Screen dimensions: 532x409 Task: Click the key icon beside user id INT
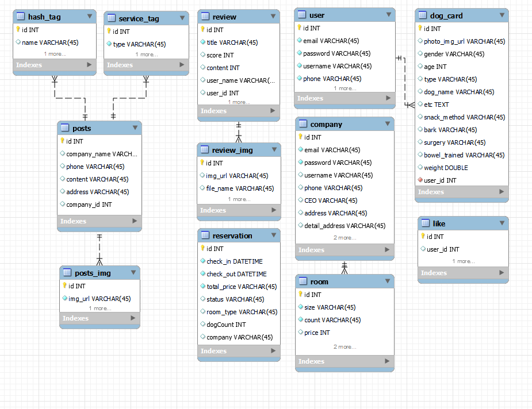tap(299, 28)
